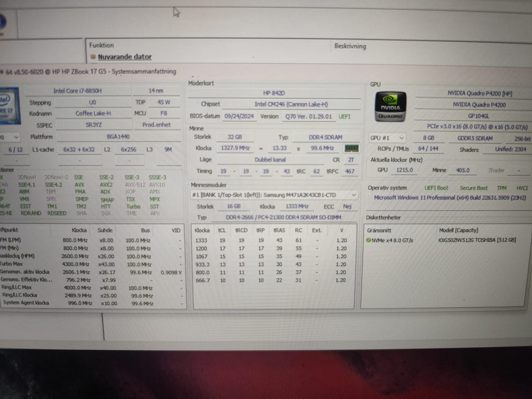Click the KXG50ZNV512G TOSHIBA drive model

477,240
